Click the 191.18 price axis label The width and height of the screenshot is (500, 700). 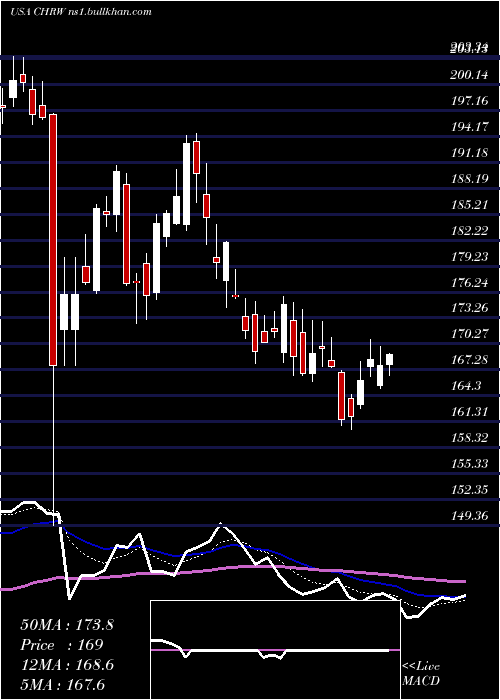click(469, 153)
